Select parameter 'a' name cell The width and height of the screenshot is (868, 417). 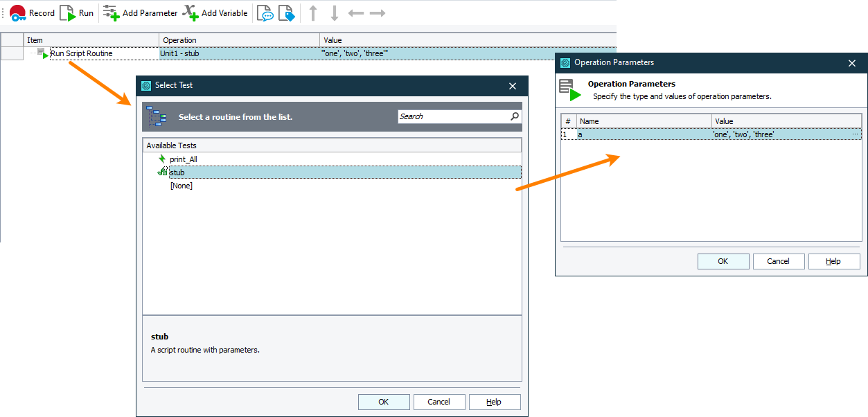tap(644, 134)
